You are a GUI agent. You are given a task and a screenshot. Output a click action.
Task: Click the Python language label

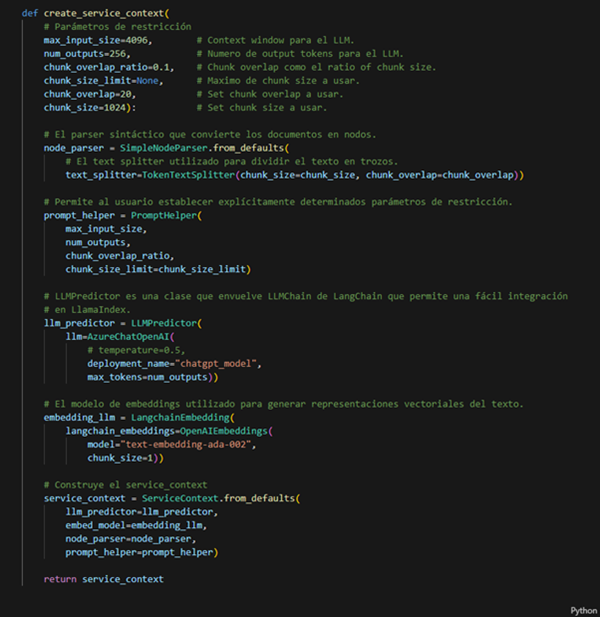click(x=584, y=610)
